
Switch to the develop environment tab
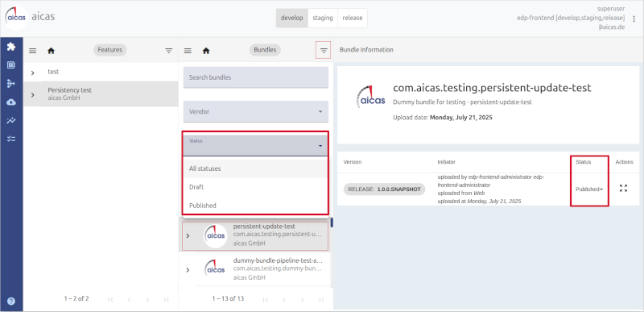pyautogui.click(x=292, y=18)
